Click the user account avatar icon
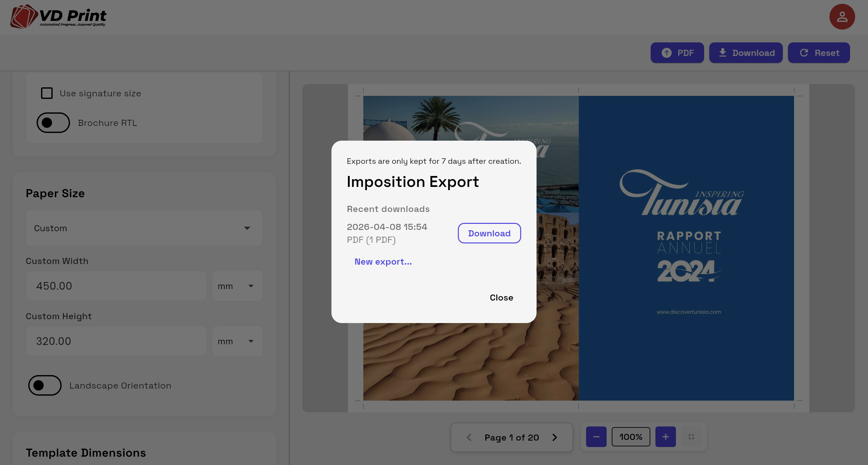Screen dimensions: 868x465 [x=842, y=17]
